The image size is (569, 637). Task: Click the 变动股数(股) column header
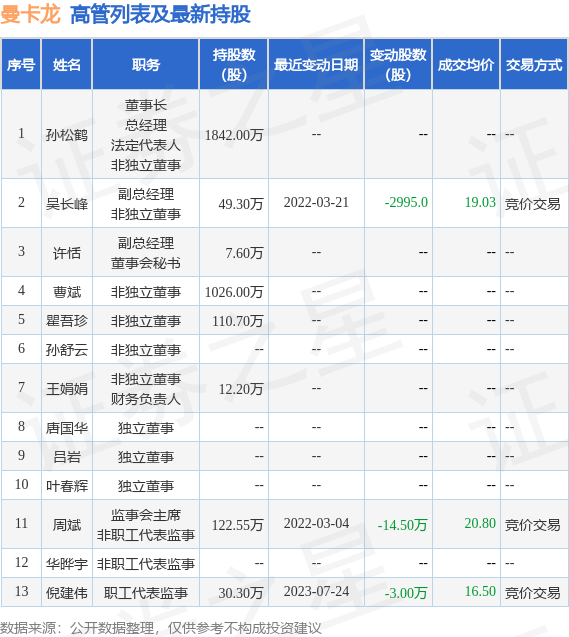coord(398,65)
